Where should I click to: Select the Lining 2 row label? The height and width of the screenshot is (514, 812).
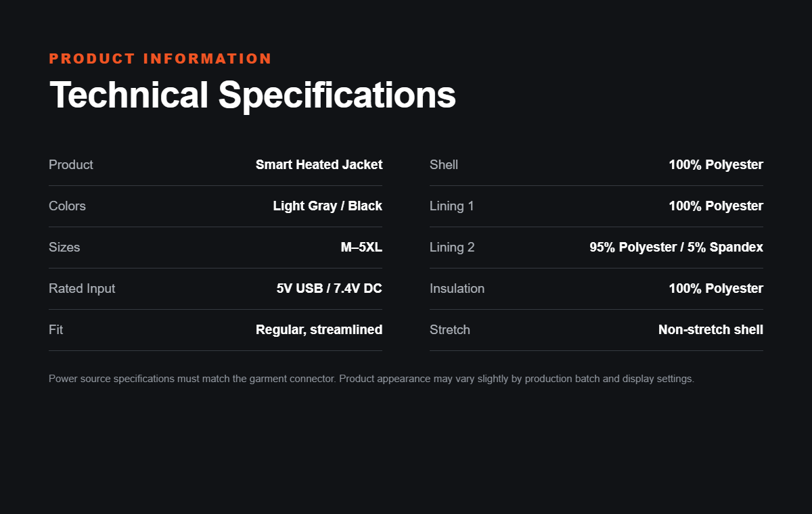(452, 247)
